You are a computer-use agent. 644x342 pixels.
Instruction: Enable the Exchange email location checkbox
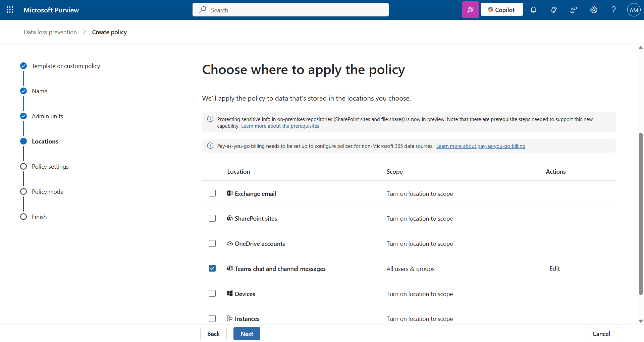click(x=212, y=193)
